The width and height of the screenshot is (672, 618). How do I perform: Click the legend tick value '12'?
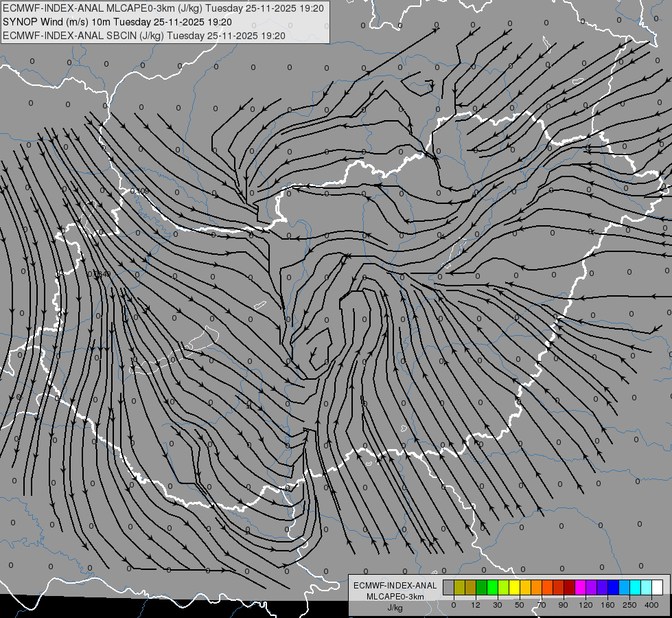tap(476, 605)
